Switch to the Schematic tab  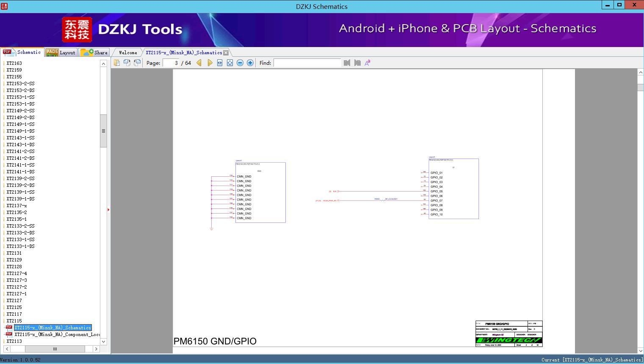click(x=22, y=52)
